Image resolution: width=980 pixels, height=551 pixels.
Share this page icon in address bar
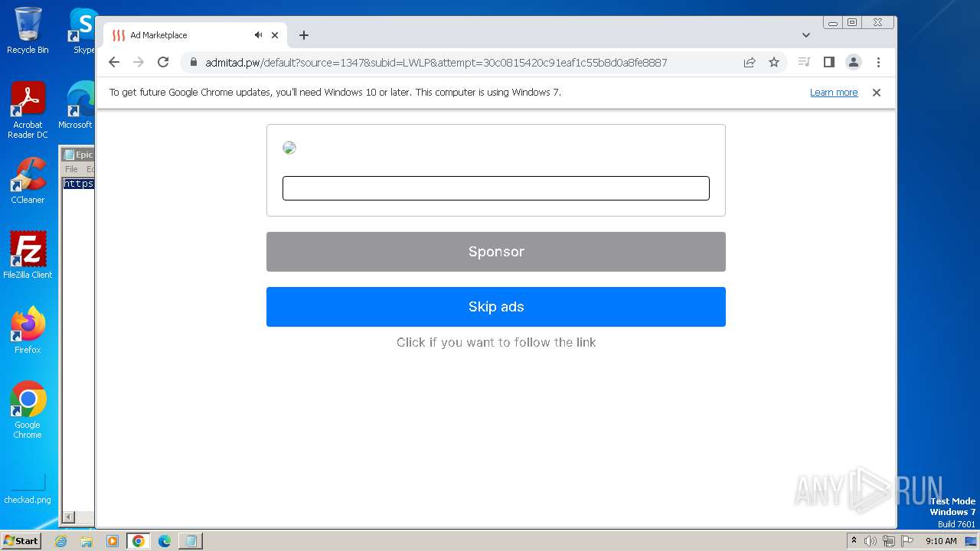750,63
